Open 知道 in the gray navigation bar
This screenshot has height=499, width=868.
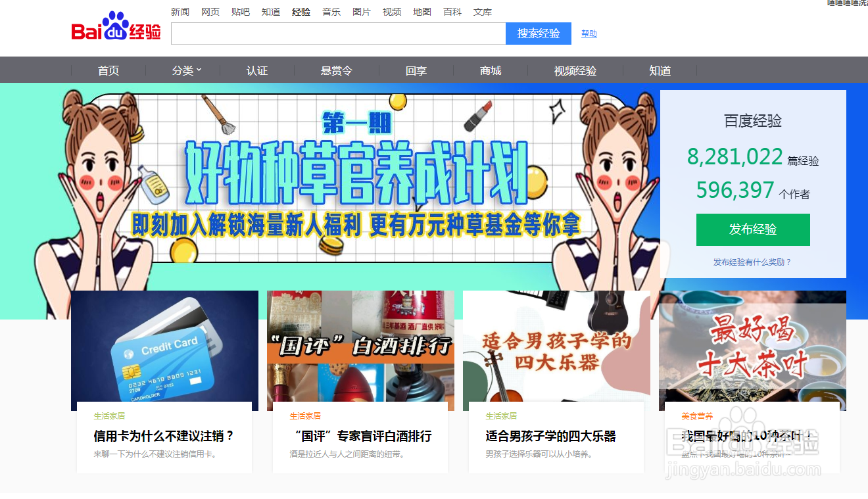pyautogui.click(x=660, y=70)
